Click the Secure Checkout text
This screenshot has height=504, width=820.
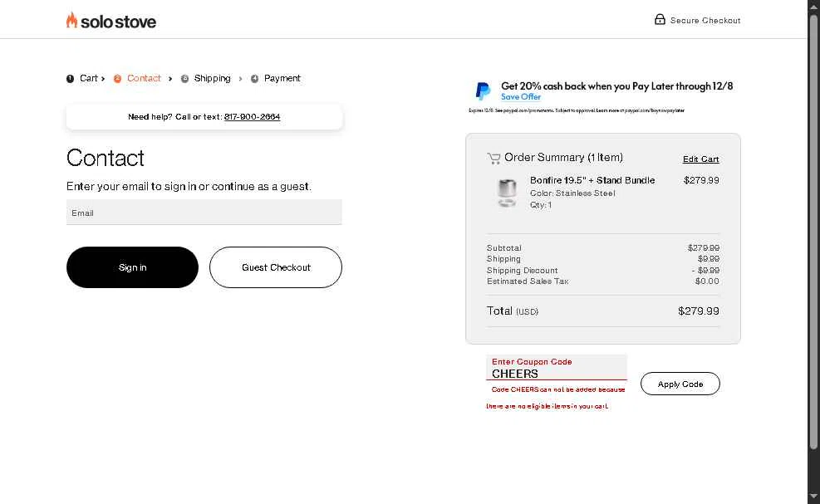[x=705, y=21]
